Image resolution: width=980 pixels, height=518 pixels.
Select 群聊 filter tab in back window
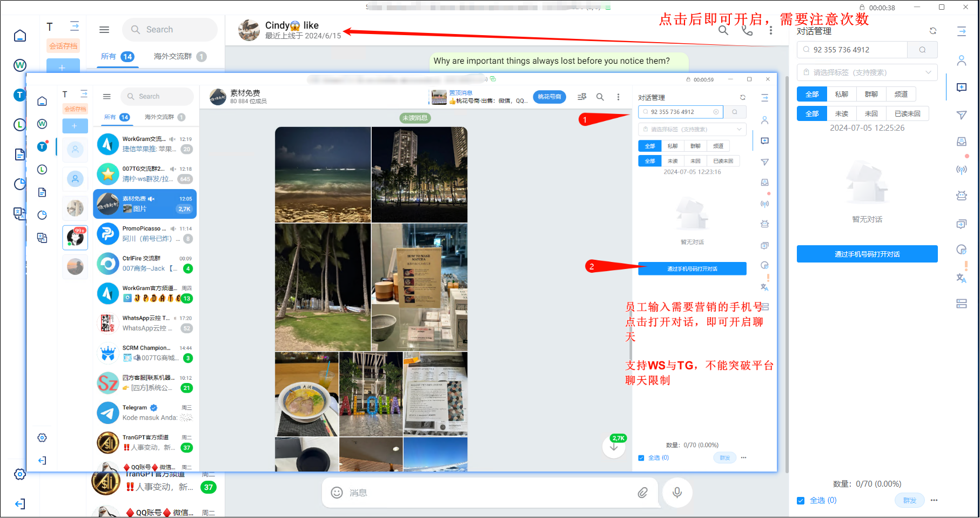point(871,94)
